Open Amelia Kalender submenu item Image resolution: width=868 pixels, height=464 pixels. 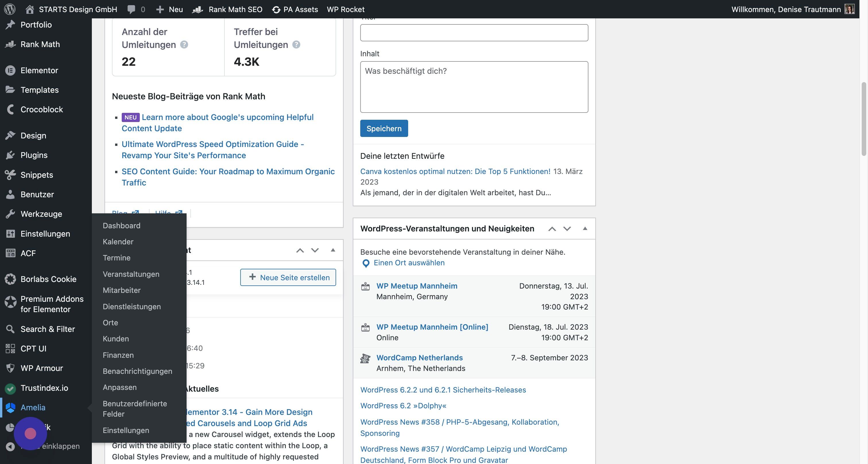[x=118, y=241]
